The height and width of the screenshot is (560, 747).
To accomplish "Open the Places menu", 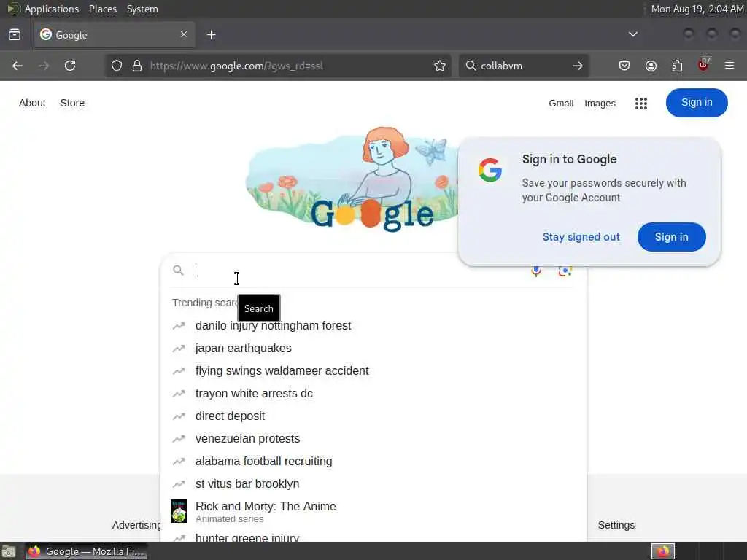I will coord(103,9).
